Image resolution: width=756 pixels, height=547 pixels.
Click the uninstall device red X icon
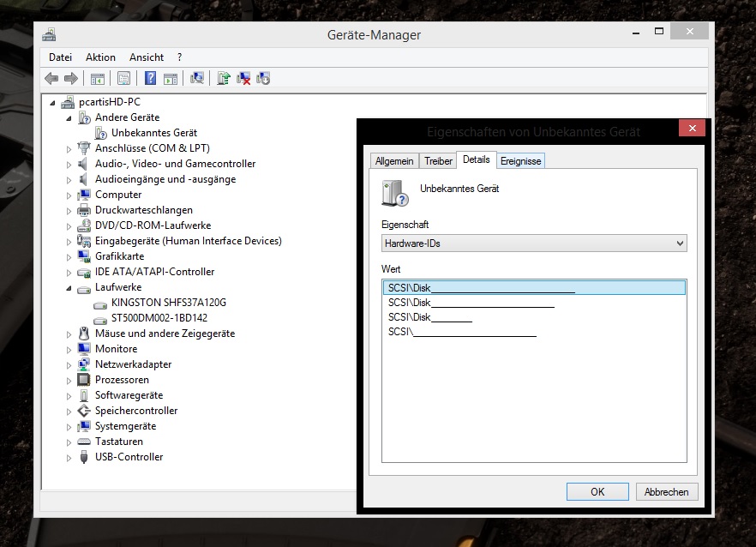coord(243,78)
